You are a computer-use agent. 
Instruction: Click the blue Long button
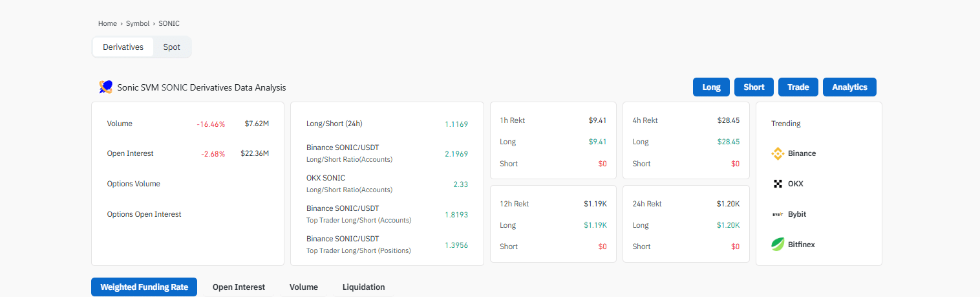[711, 87]
